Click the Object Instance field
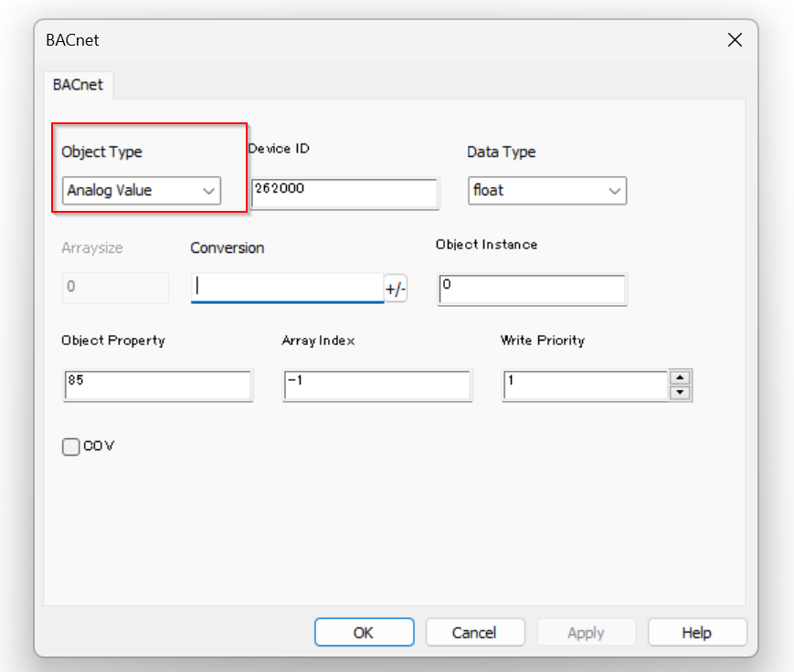 click(532, 289)
